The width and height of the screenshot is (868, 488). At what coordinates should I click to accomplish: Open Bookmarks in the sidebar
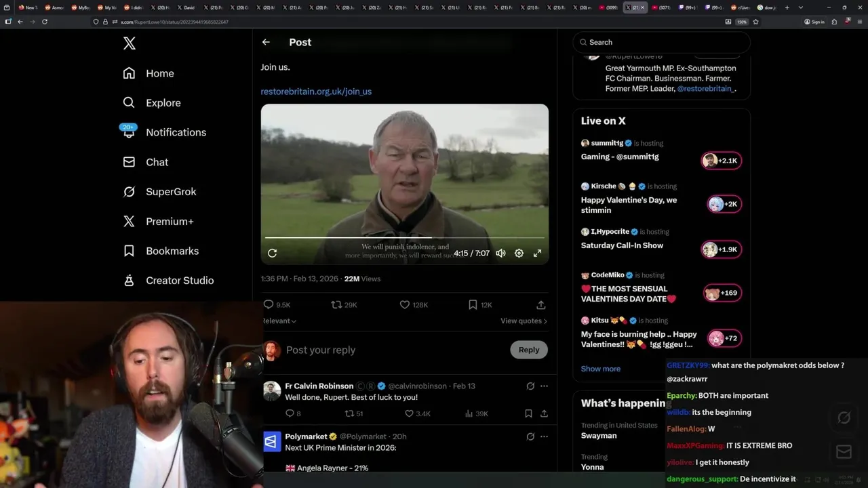click(x=161, y=251)
